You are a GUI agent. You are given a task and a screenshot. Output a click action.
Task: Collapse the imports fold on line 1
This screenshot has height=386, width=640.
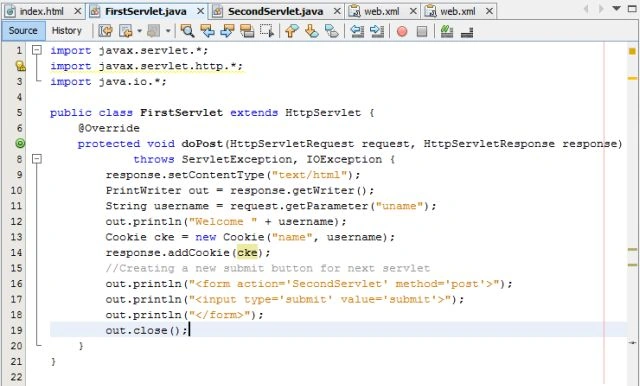click(x=37, y=50)
